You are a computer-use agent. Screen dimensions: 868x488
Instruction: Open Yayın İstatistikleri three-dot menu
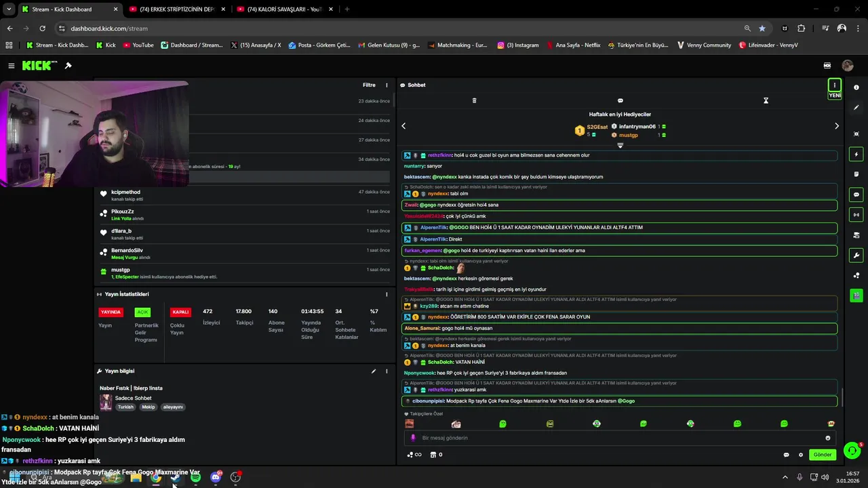point(387,294)
